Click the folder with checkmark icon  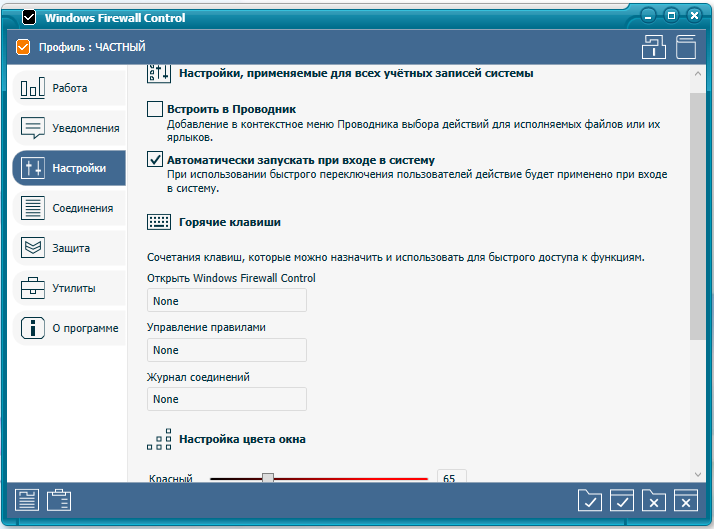click(x=590, y=500)
